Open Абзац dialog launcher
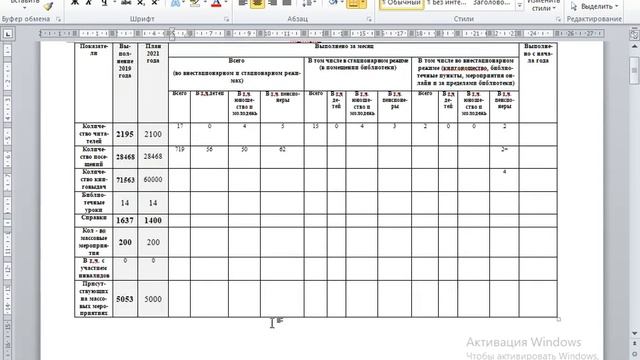The width and height of the screenshot is (640, 360). [x=369, y=19]
